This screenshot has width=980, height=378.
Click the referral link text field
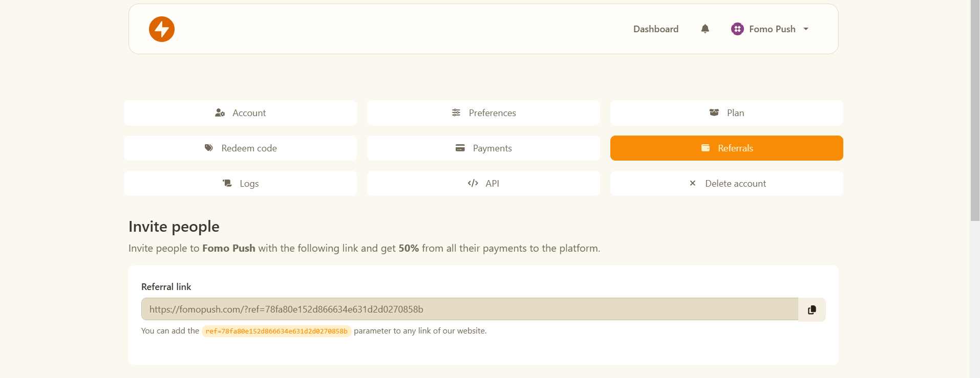click(x=470, y=309)
